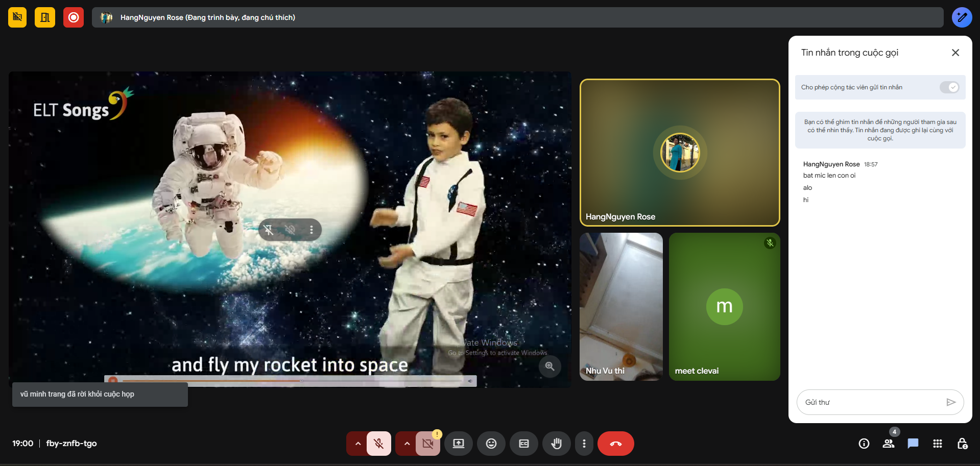Turn on the camera
Viewport: 980px width, 466px height.
pyautogui.click(x=428, y=444)
